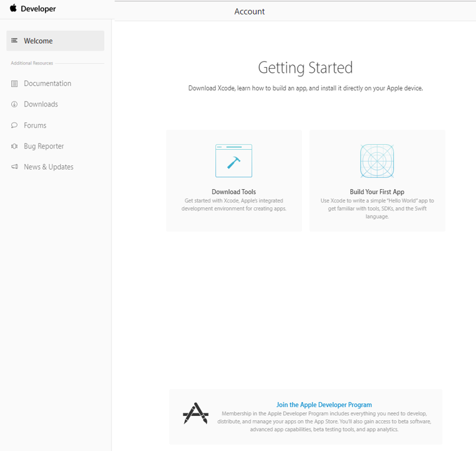Click the Forums speech bubble icon
This screenshot has height=451, width=476.
pos(14,125)
